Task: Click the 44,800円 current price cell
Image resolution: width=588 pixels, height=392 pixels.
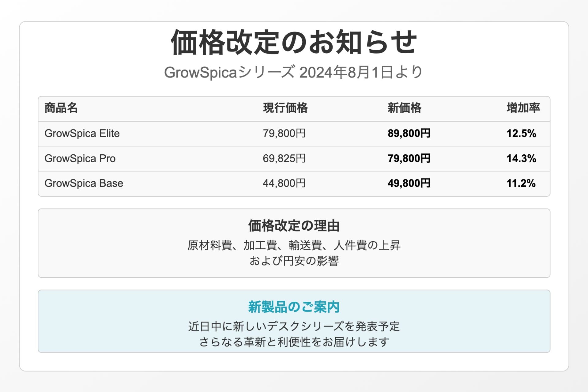Action: pos(284,183)
